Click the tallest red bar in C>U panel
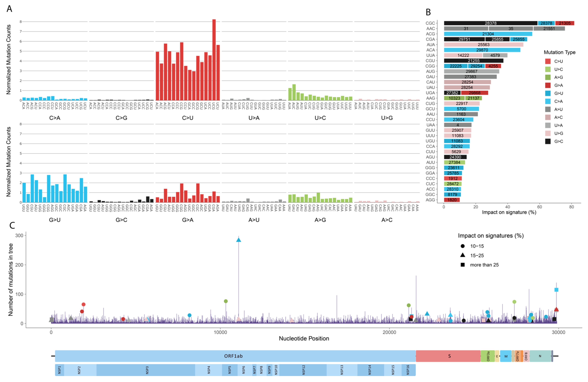 point(214,60)
